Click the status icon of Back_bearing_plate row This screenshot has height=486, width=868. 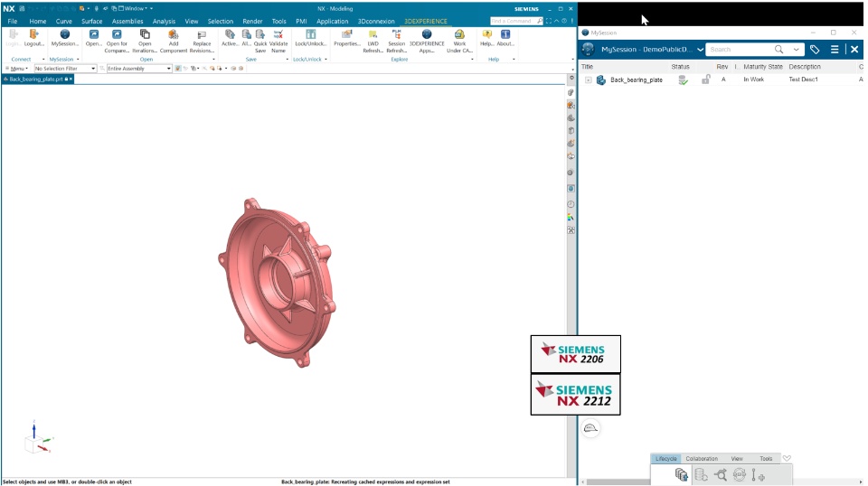(684, 79)
